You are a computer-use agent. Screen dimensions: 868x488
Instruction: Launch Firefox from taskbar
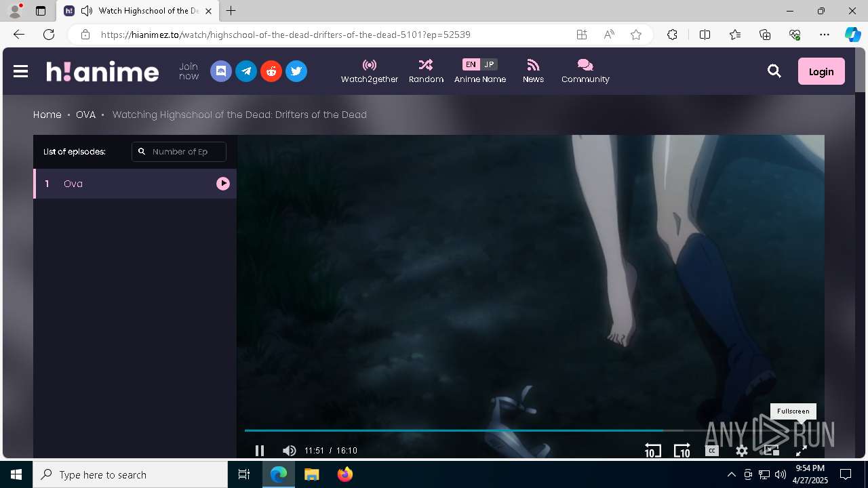345,474
